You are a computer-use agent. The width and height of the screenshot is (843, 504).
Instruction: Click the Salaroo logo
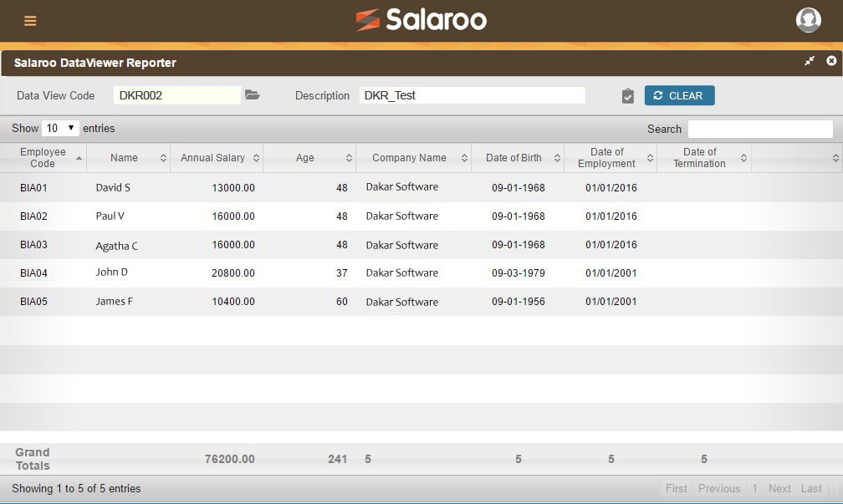pos(421,20)
